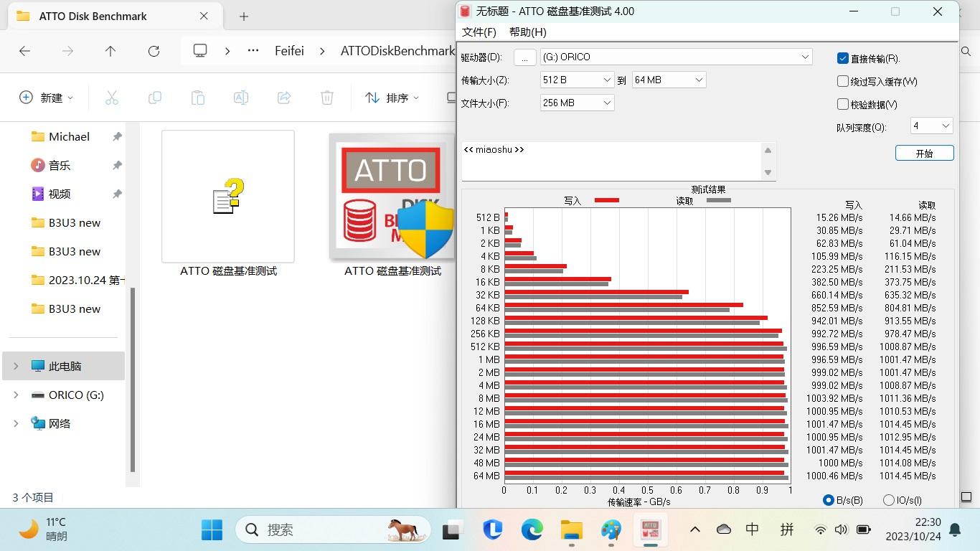Image resolution: width=980 pixels, height=551 pixels.
Task: Enable the 校验数据 checkbox
Action: (x=843, y=105)
